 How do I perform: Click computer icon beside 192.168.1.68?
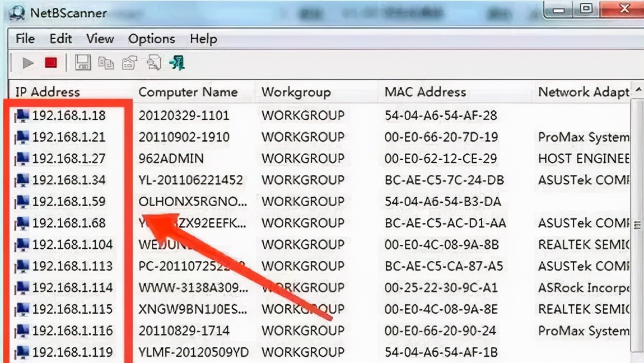22,223
